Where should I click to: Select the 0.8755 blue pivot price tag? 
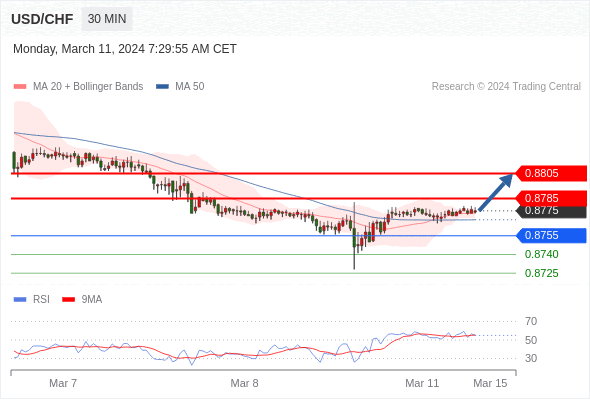(551, 236)
